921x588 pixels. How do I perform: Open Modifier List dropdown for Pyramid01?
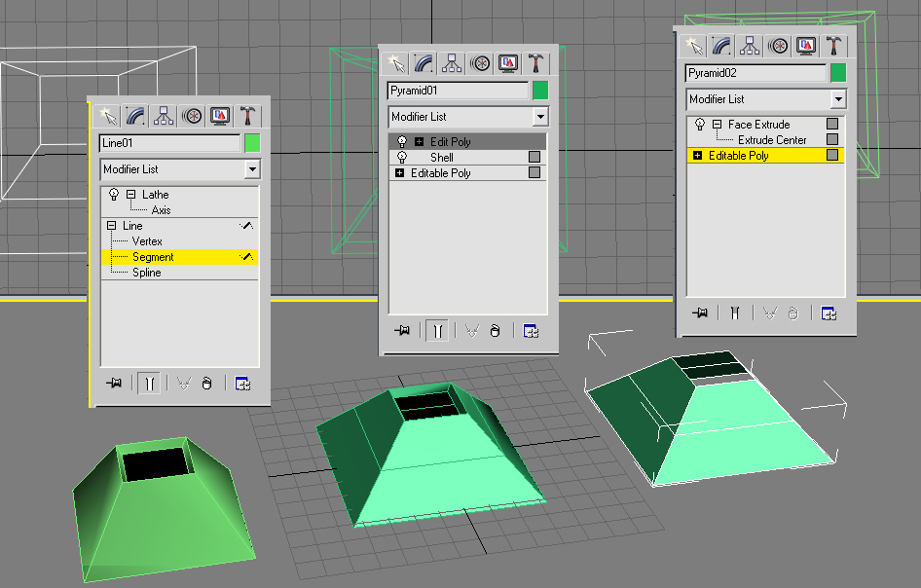[540, 117]
